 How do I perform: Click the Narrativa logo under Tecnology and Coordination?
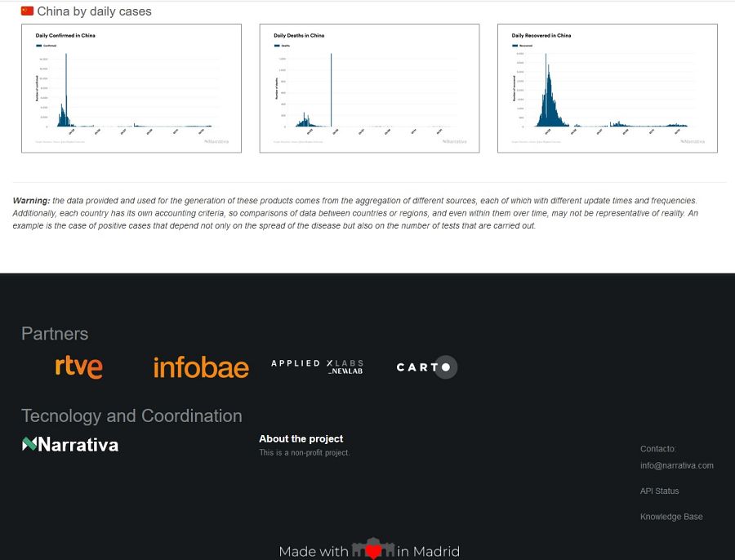click(x=69, y=445)
